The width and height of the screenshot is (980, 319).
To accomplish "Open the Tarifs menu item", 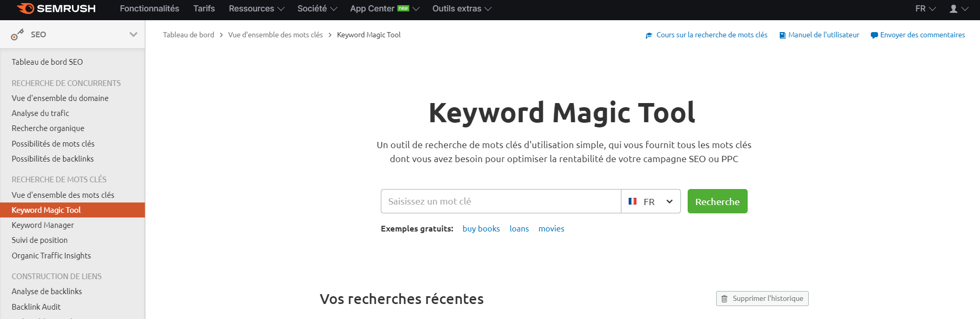I will pos(204,9).
